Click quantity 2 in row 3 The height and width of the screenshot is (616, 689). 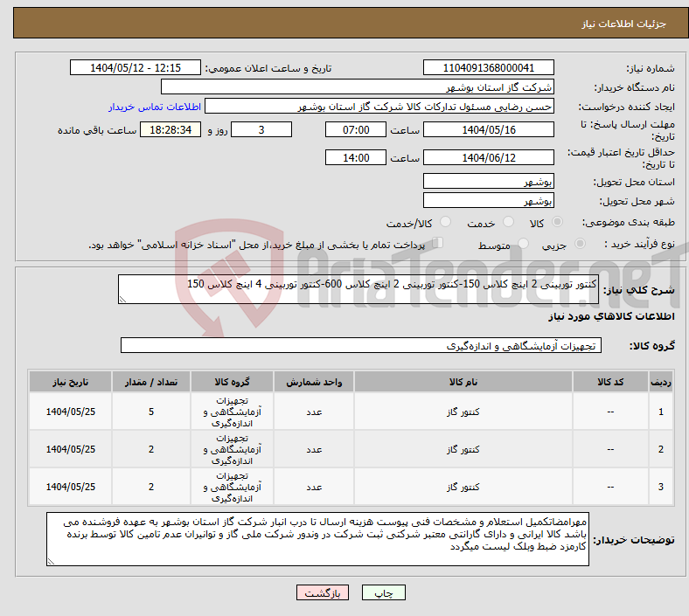coord(151,487)
